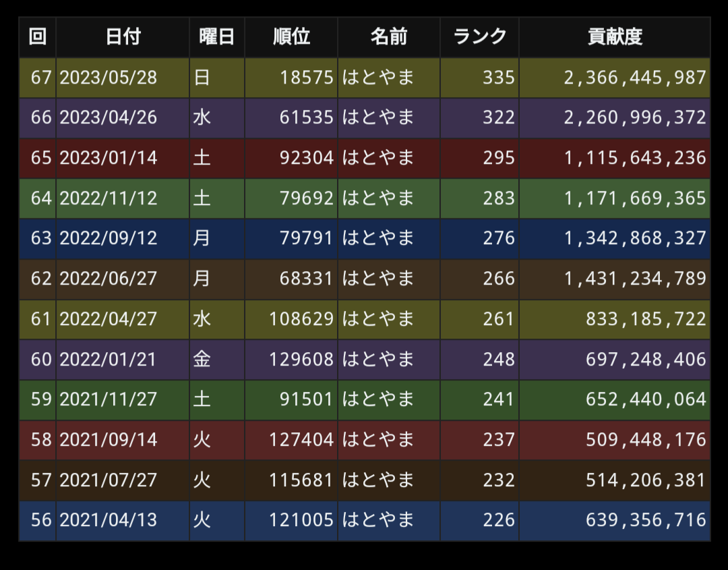Viewport: 728px width, 570px height.
Task: Click contribution value 2,366,445,987
Action: (x=634, y=78)
